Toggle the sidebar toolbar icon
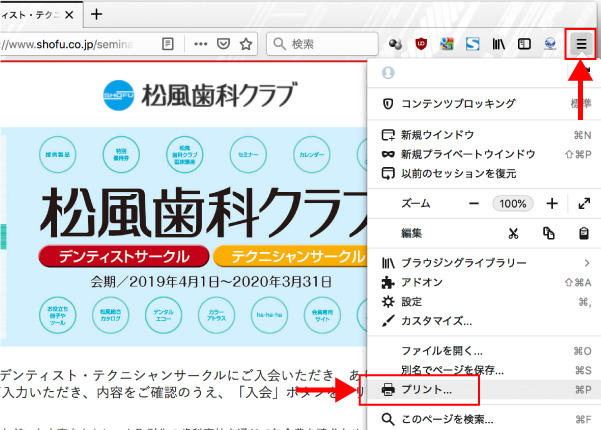This screenshot has width=601, height=430. click(x=524, y=44)
